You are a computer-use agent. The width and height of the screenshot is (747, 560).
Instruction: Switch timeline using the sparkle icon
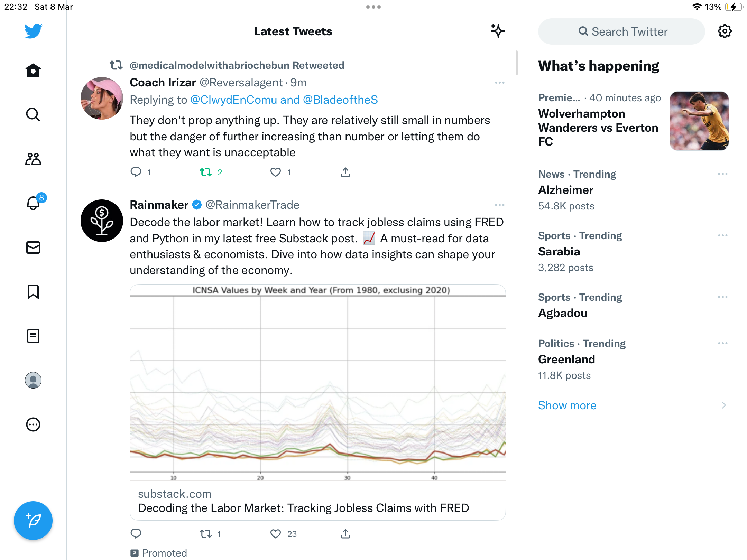click(x=498, y=31)
